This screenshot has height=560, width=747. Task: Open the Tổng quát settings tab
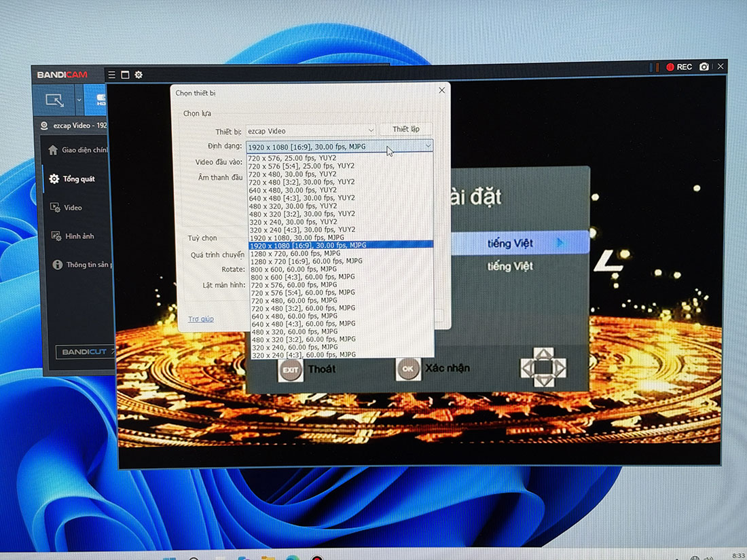[73, 179]
